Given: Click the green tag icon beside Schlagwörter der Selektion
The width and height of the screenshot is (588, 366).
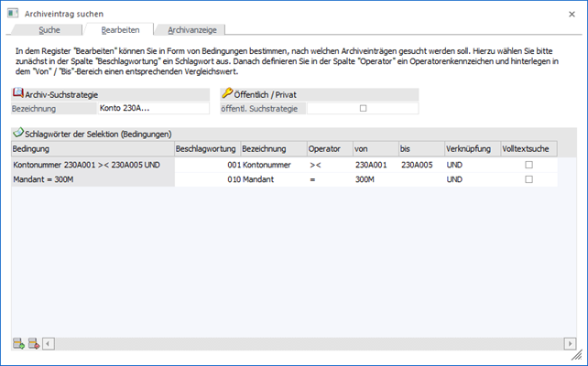Looking at the screenshot, I should (x=17, y=134).
